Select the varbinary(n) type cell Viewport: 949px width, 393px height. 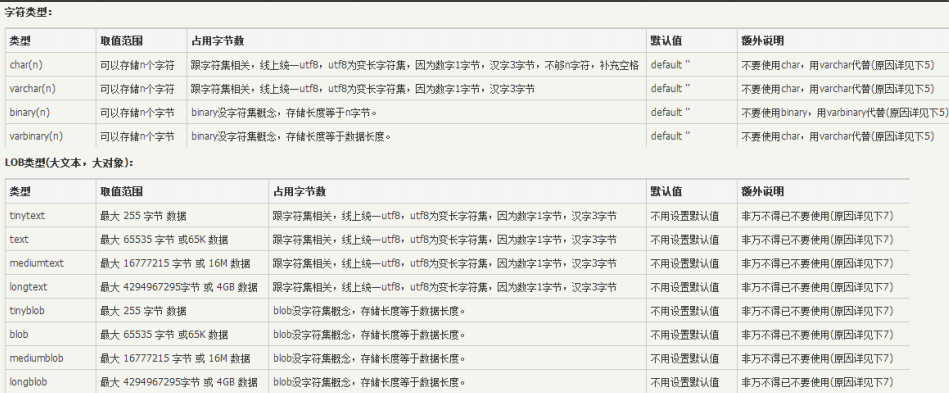(x=36, y=136)
